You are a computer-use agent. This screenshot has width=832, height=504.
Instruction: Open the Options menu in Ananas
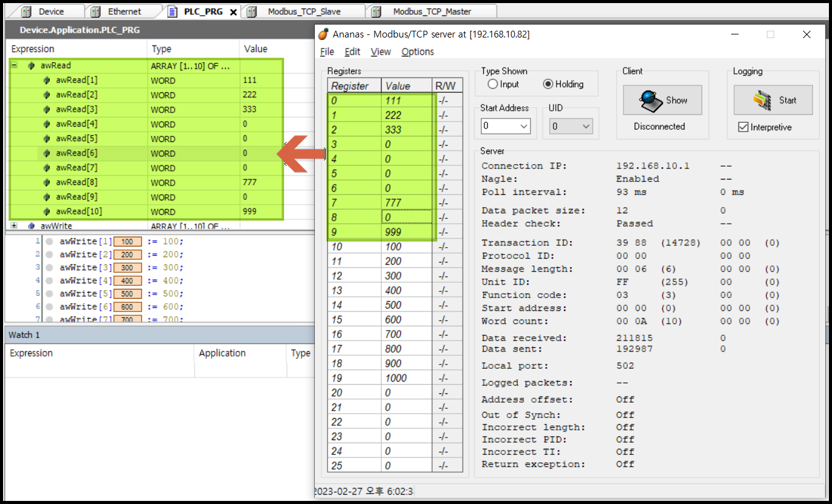point(418,52)
